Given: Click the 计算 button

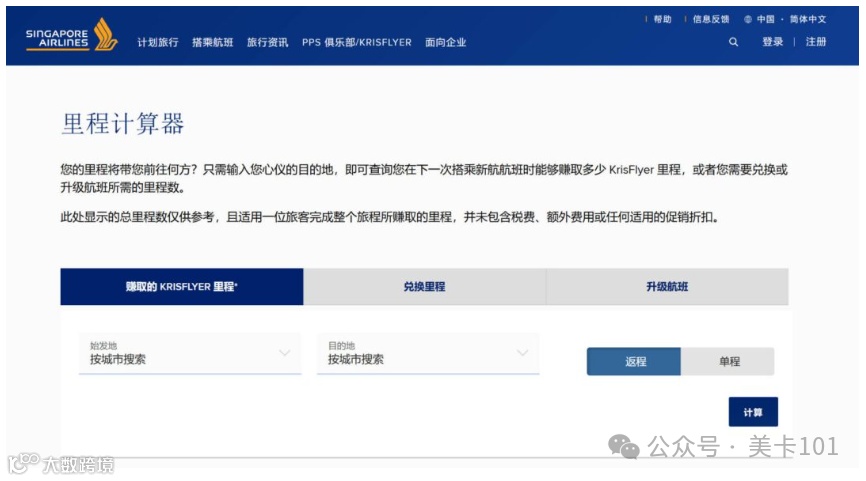Looking at the screenshot, I should [x=753, y=412].
